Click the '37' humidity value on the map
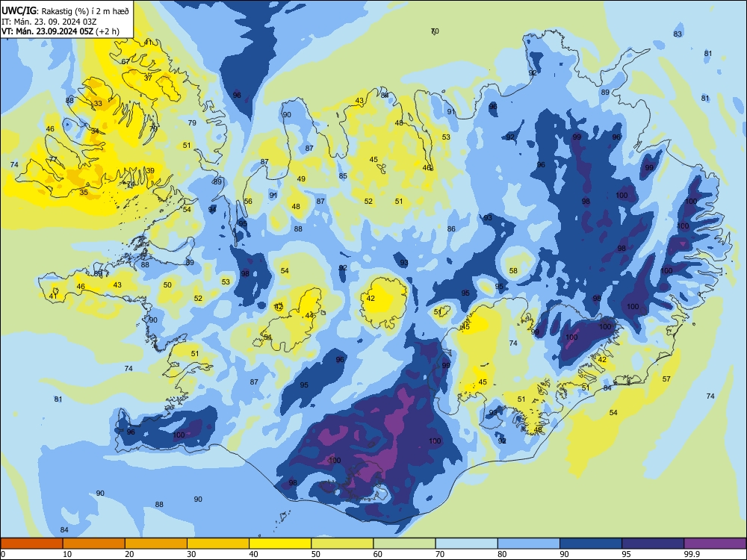Screen dimensions: 747x560 (148, 78)
